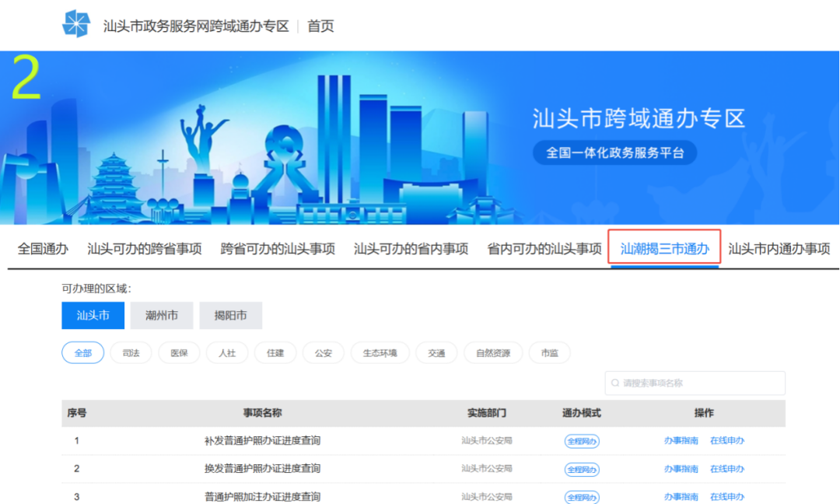Filter by the 人社 category
This screenshot has height=504, width=840.
tap(227, 353)
